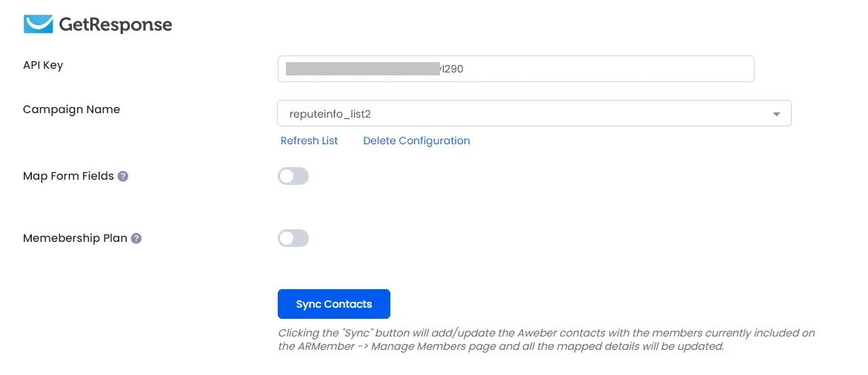Click the GetResponse envelope logo icon
This screenshot has width=868, height=375.
point(39,24)
